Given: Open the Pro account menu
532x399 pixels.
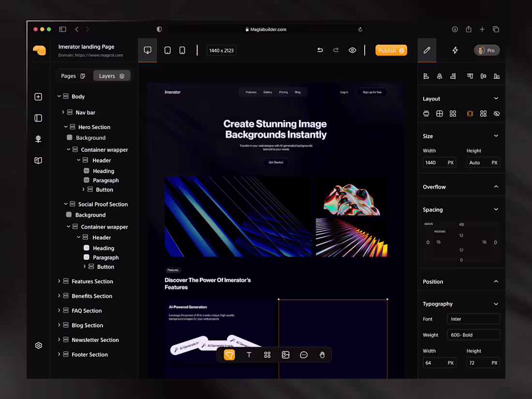Looking at the screenshot, I should pyautogui.click(x=487, y=50).
